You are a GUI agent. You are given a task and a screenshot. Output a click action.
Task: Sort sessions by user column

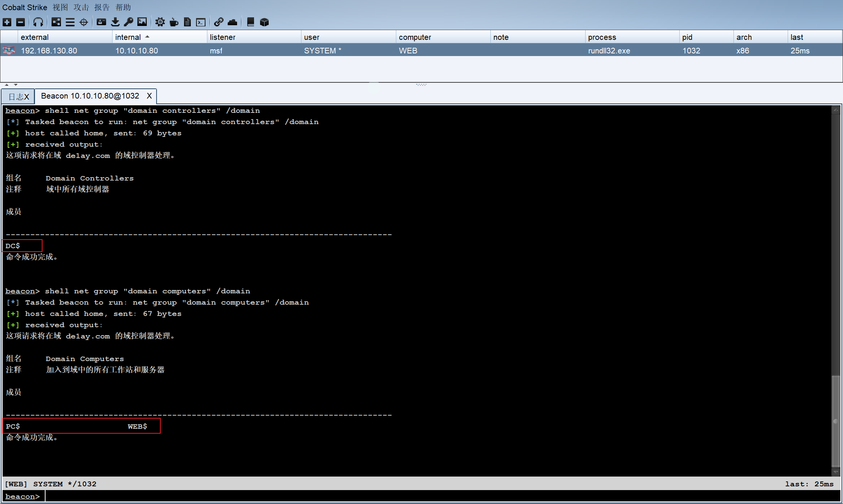348,37
